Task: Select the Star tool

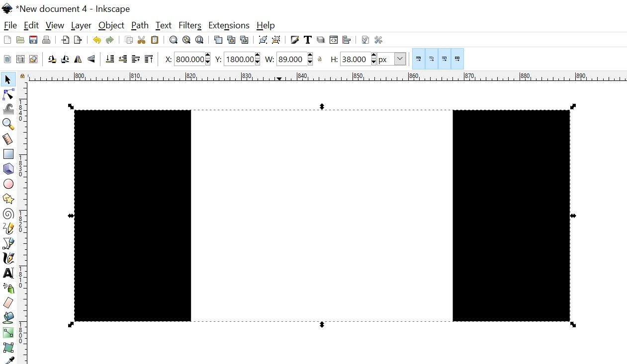Action: 8,199
